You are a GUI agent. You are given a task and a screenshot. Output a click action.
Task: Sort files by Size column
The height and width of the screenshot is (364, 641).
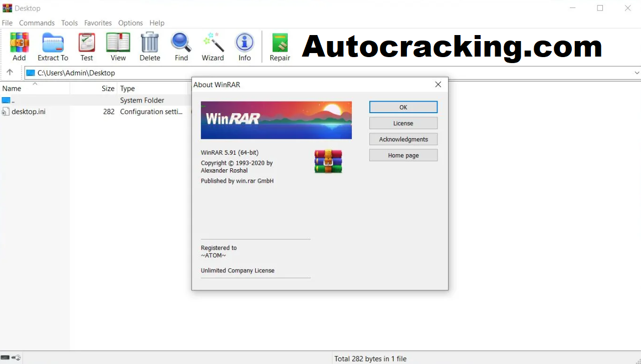pyautogui.click(x=94, y=89)
